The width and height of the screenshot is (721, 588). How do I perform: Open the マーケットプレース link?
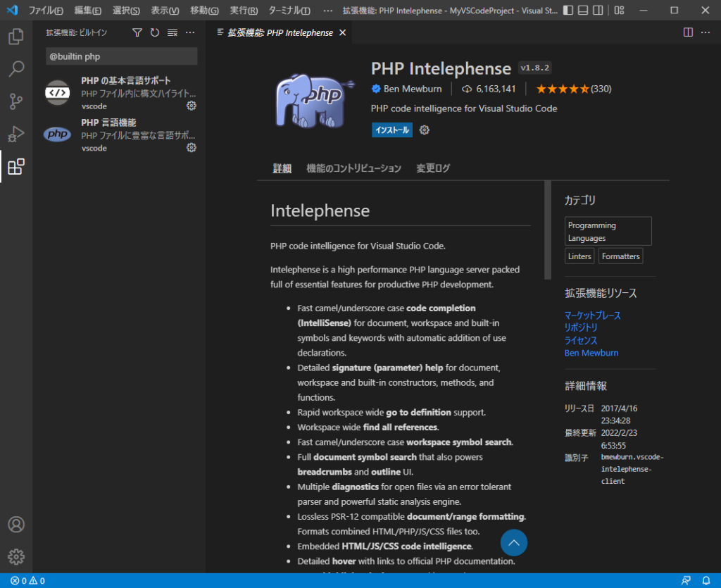point(592,315)
